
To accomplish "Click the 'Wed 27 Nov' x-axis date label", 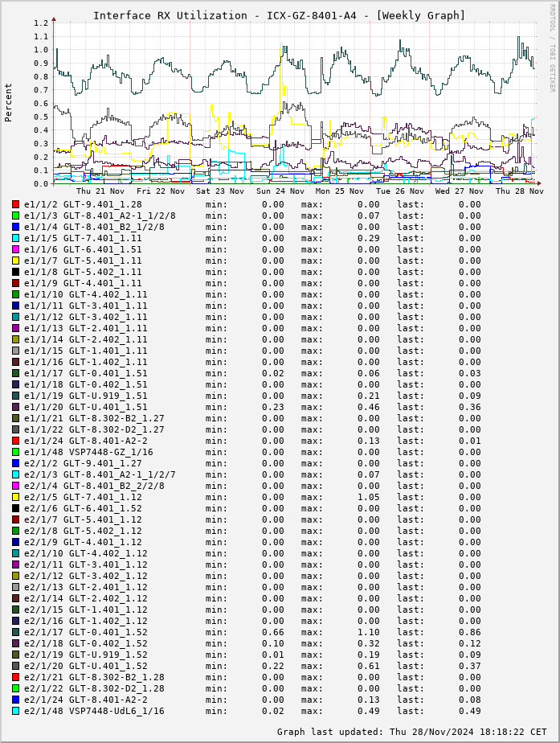I will click(x=460, y=191).
